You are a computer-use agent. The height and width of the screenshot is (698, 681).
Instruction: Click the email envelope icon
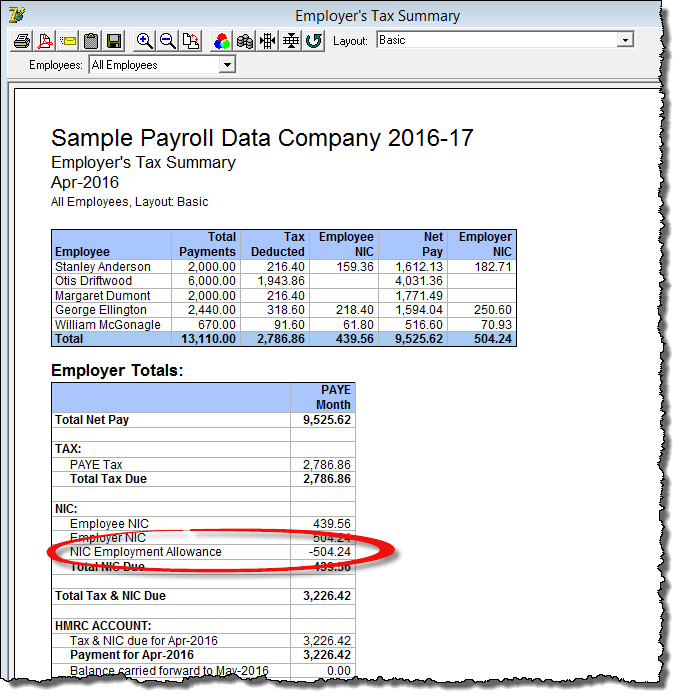click(67, 41)
